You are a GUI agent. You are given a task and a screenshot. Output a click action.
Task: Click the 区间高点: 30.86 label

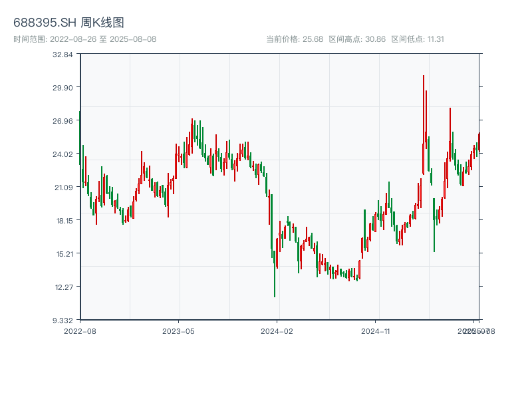point(357,39)
